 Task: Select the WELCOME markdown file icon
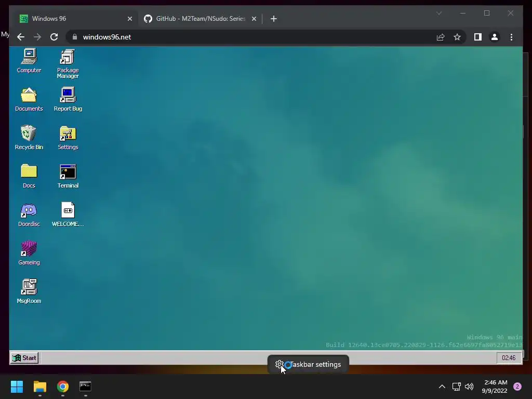[68, 215]
